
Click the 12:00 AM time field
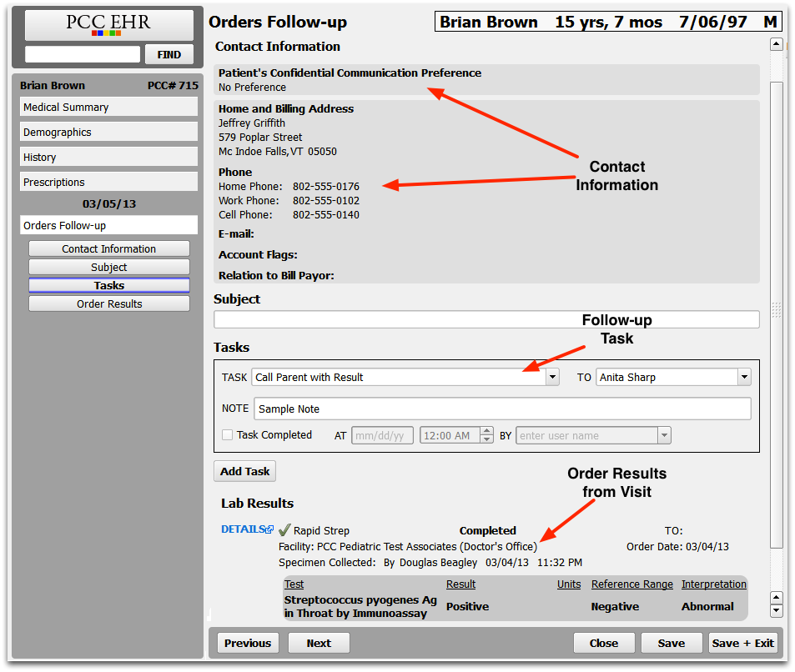(450, 435)
